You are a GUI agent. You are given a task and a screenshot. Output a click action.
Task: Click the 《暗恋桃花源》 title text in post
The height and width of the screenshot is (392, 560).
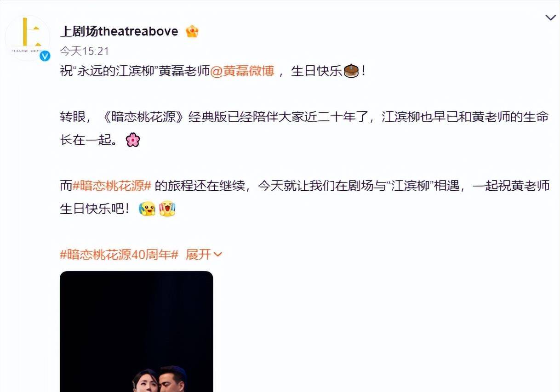point(144,117)
